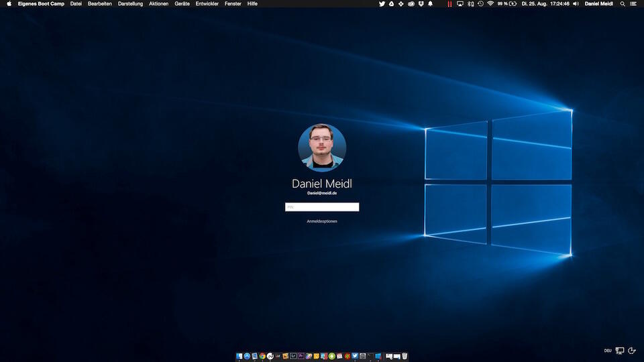Open Spotlight search magnifier
Image resolution: width=644 pixels, height=362 pixels.
(623, 4)
